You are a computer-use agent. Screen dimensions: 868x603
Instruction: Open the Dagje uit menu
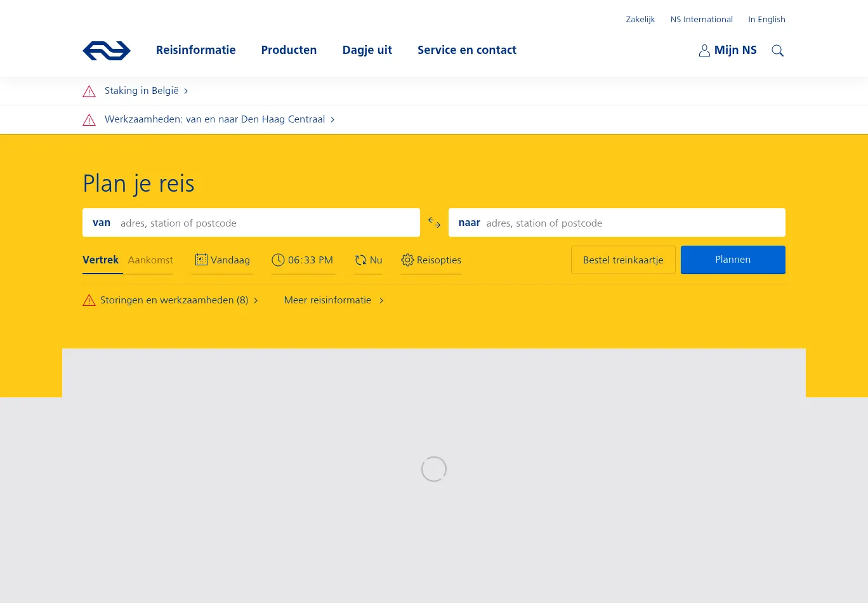tap(367, 50)
